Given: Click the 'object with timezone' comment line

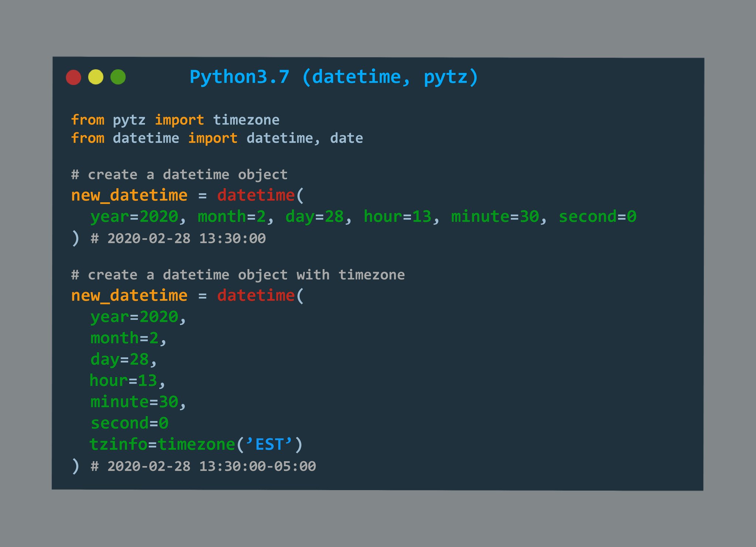Looking at the screenshot, I should (x=238, y=275).
